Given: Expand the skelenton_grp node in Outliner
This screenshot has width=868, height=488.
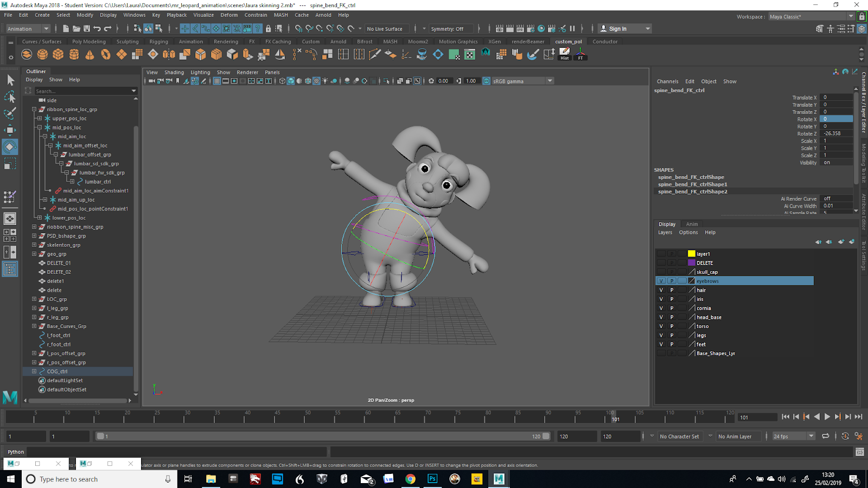Looking at the screenshot, I should [x=34, y=245].
